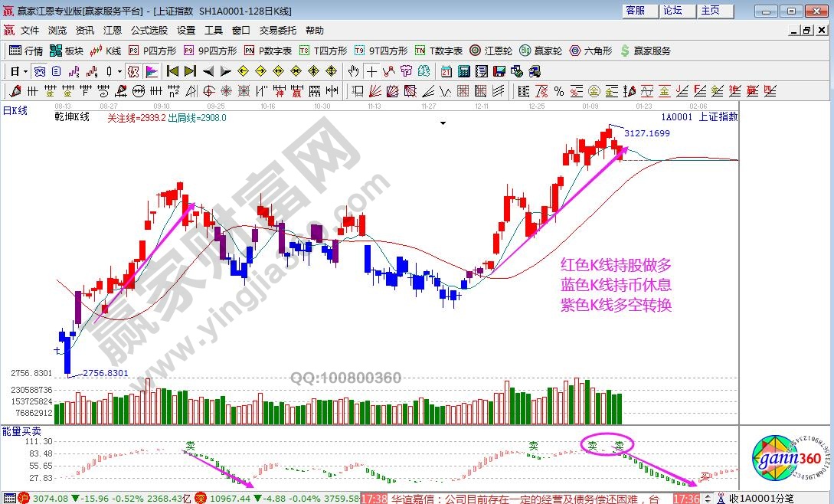The image size is (834, 504).
Task: Click the 客服 button in title bar
Action: coord(636,11)
